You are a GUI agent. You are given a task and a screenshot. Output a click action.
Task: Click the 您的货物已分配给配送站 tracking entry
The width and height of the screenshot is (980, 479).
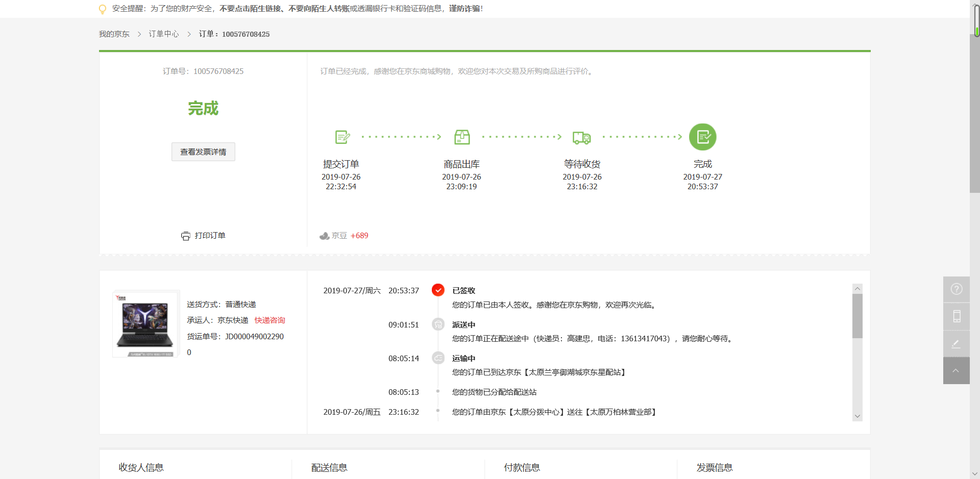(494, 392)
